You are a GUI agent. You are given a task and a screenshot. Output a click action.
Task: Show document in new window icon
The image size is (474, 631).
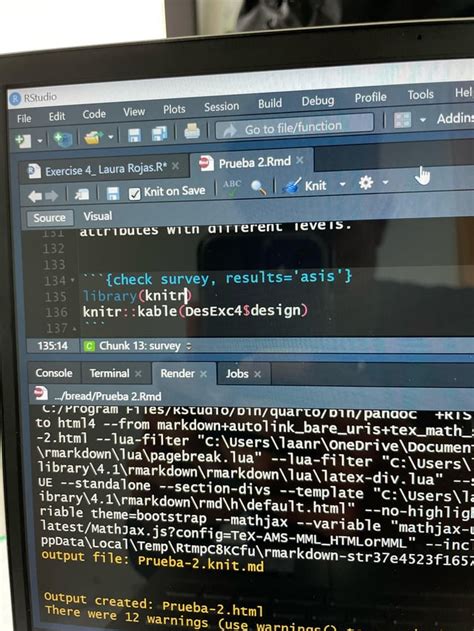coord(82,195)
